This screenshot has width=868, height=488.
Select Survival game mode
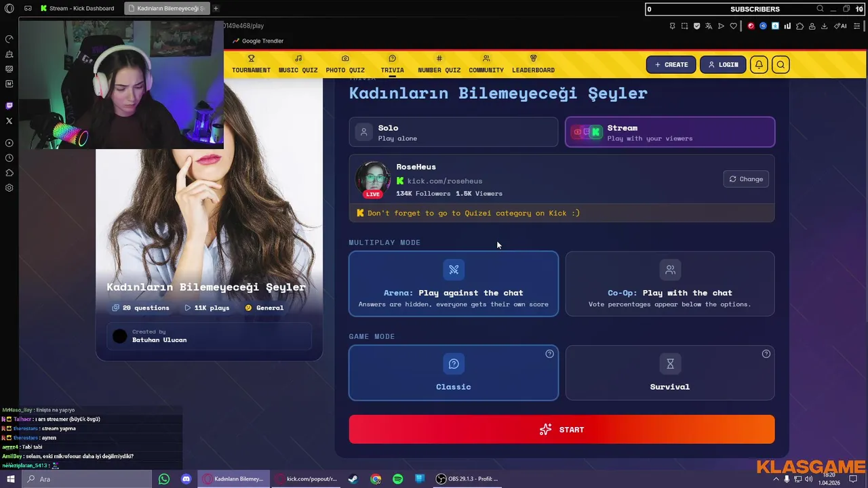click(670, 373)
